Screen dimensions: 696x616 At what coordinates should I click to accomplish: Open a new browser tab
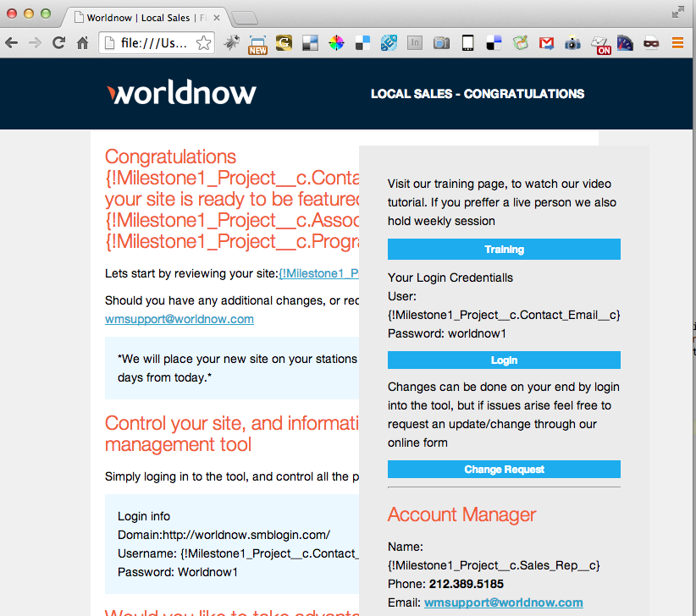coord(245,18)
